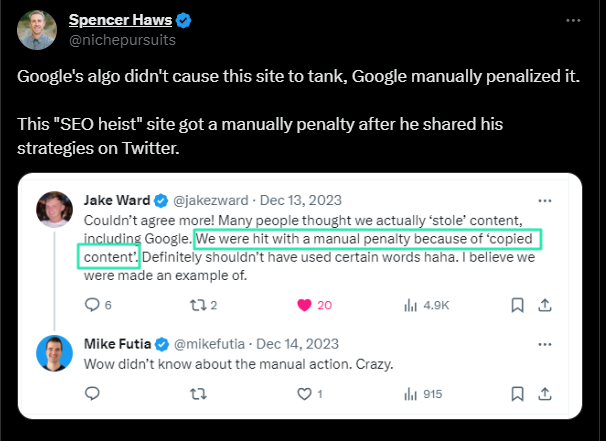Viewport: 606px width, 441px height.
Task: Open Spencer Haws' profile name link
Action: [113, 20]
